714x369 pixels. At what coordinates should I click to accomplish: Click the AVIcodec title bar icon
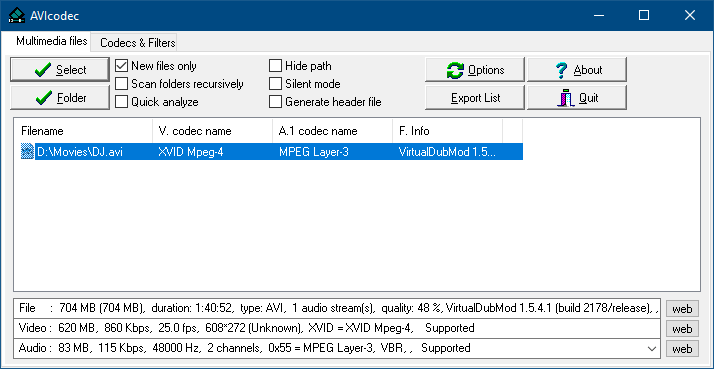17,15
